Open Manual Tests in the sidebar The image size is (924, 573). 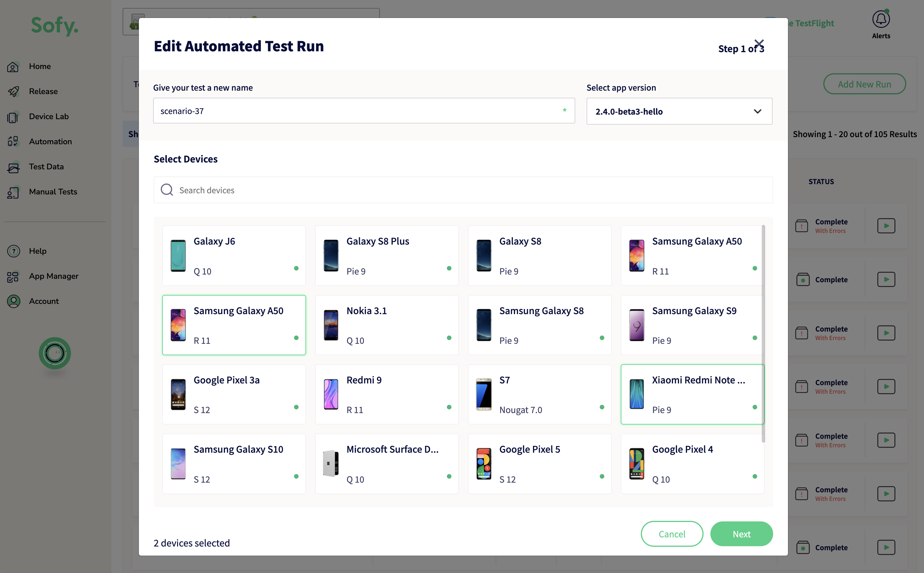pyautogui.click(x=53, y=192)
